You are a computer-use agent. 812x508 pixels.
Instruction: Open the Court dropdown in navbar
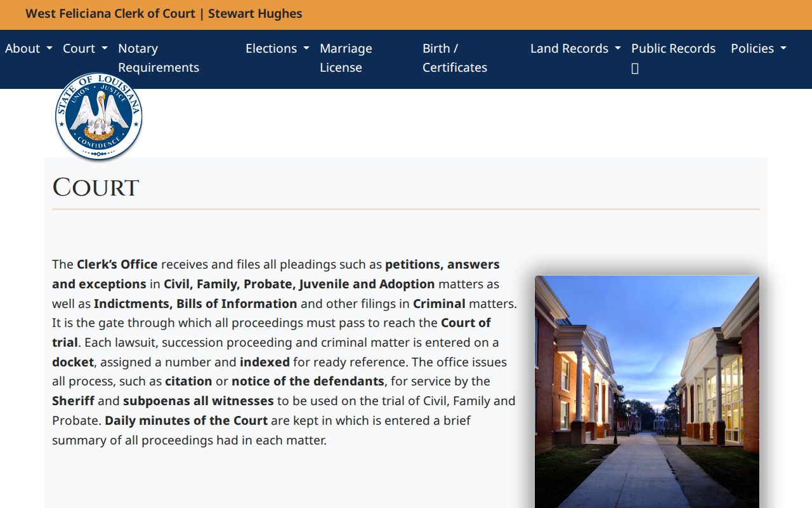click(85, 48)
